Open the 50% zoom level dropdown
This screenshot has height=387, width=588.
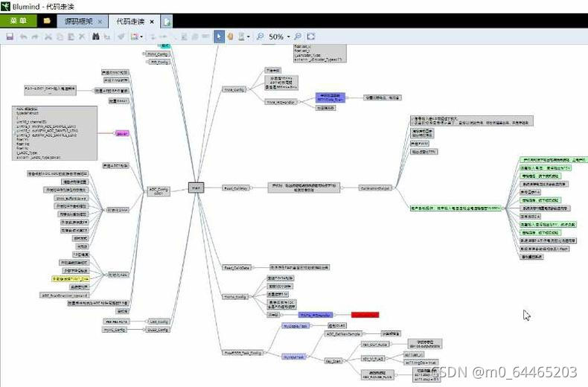pos(288,36)
